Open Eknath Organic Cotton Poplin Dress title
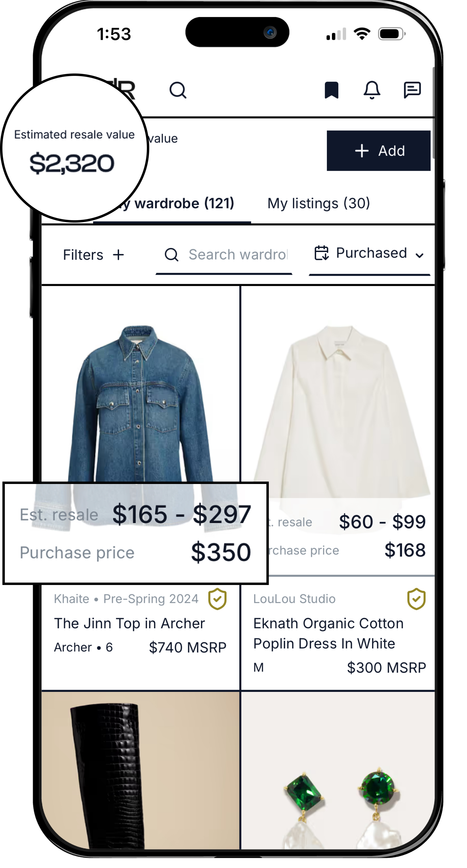Screen dimensions: 467x868 point(328,633)
